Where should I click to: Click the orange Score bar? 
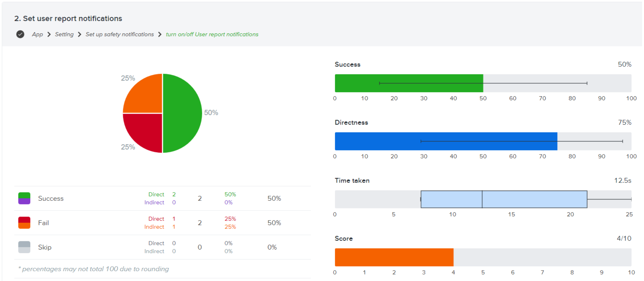click(394, 257)
